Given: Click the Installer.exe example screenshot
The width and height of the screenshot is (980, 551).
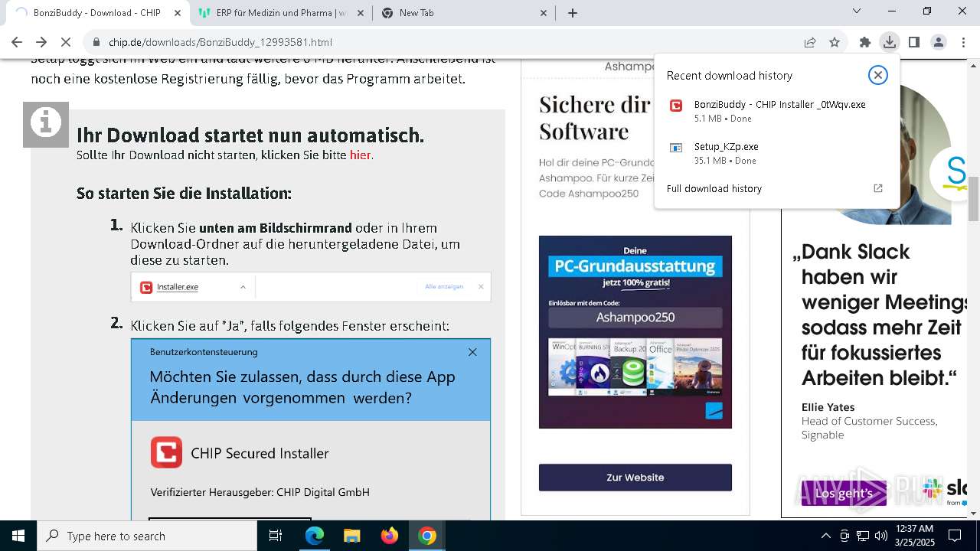Looking at the screenshot, I should 311,287.
